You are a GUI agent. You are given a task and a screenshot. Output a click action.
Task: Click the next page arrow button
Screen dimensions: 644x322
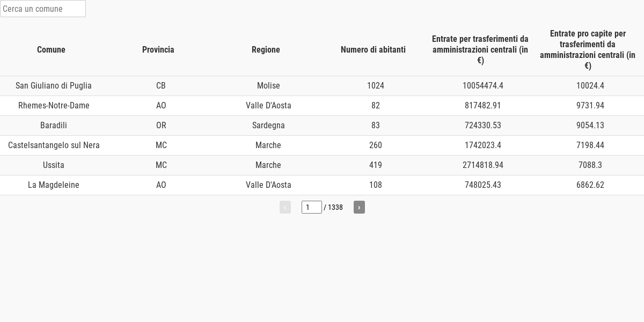coord(359,207)
